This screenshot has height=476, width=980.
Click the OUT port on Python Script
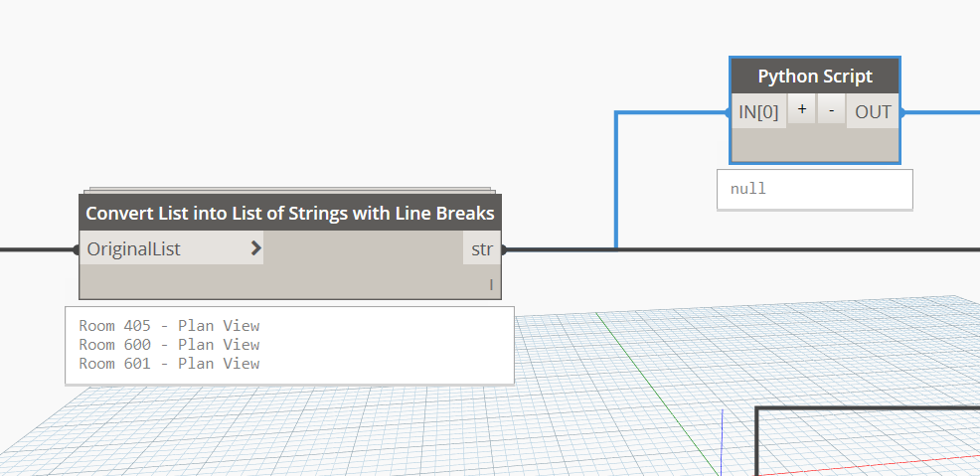point(873,112)
